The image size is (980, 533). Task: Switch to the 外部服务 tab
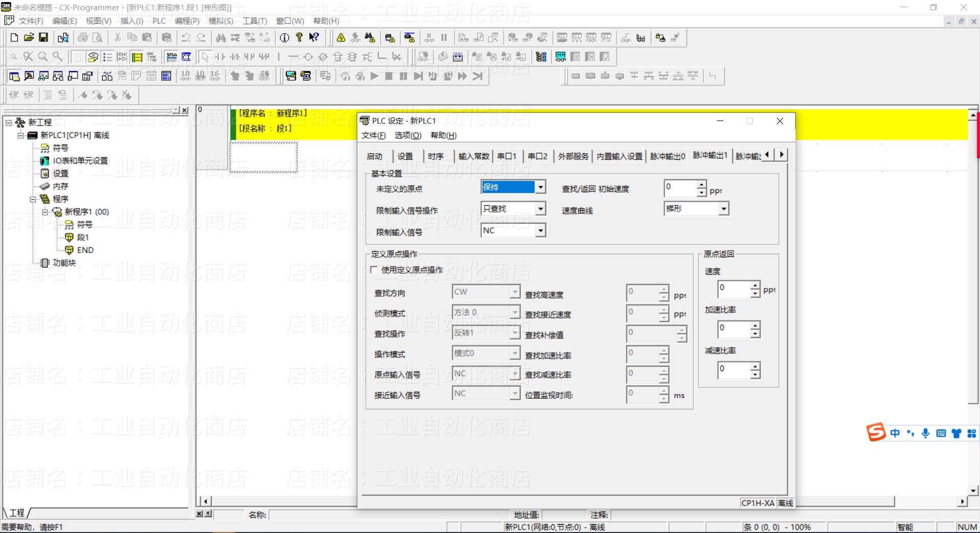coord(573,156)
